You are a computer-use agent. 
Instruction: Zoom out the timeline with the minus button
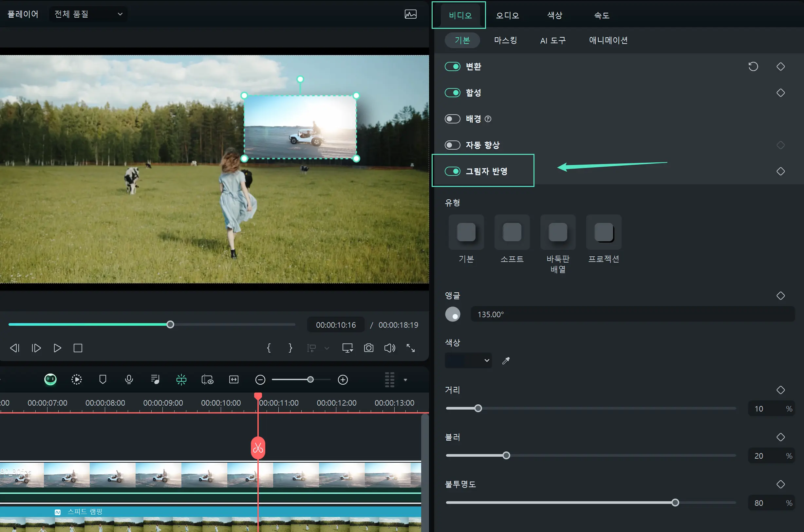(x=260, y=380)
